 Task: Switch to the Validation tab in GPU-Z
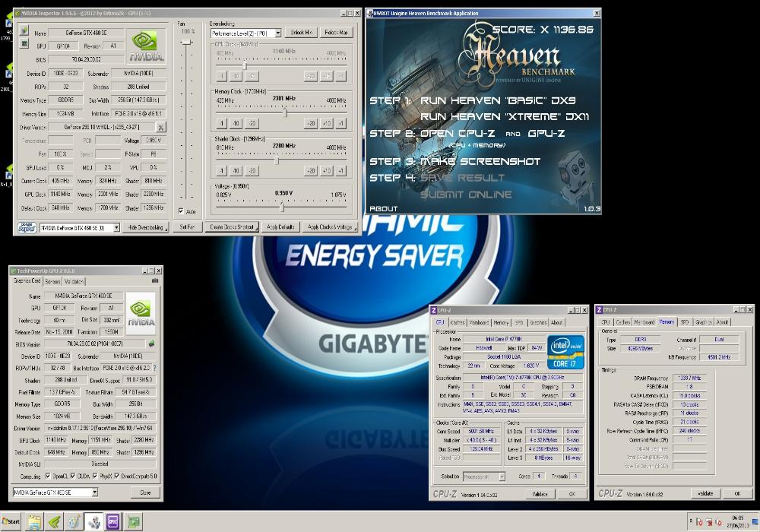click(x=74, y=281)
